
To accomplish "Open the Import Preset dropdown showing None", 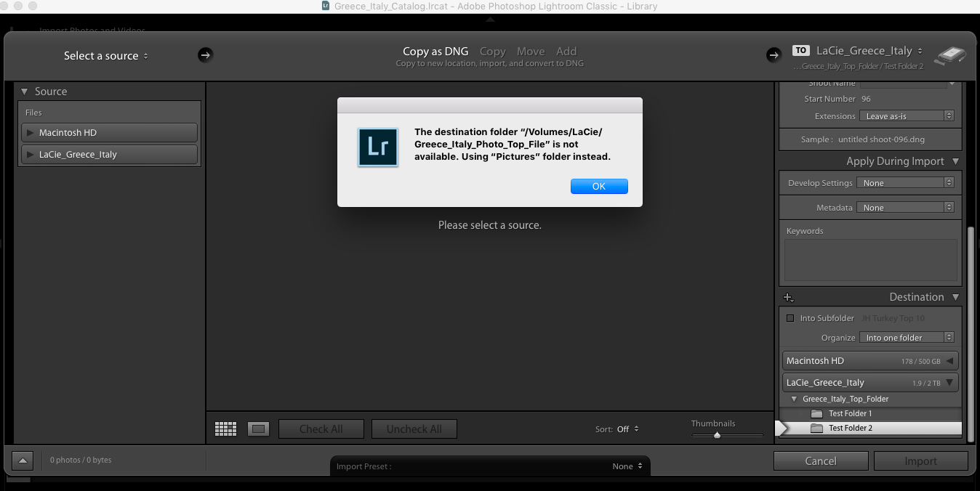I will (627, 466).
